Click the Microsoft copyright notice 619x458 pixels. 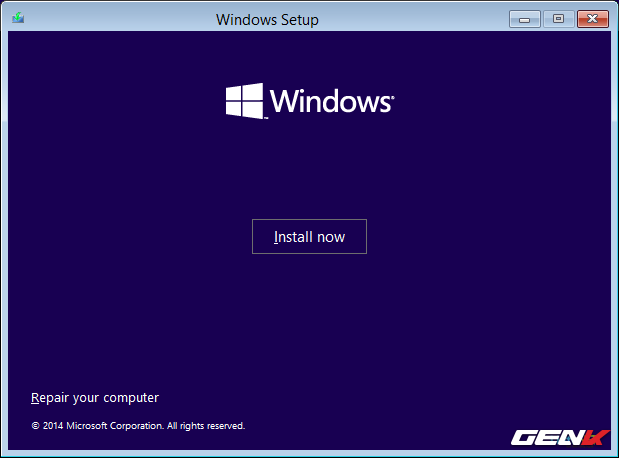click(x=138, y=425)
